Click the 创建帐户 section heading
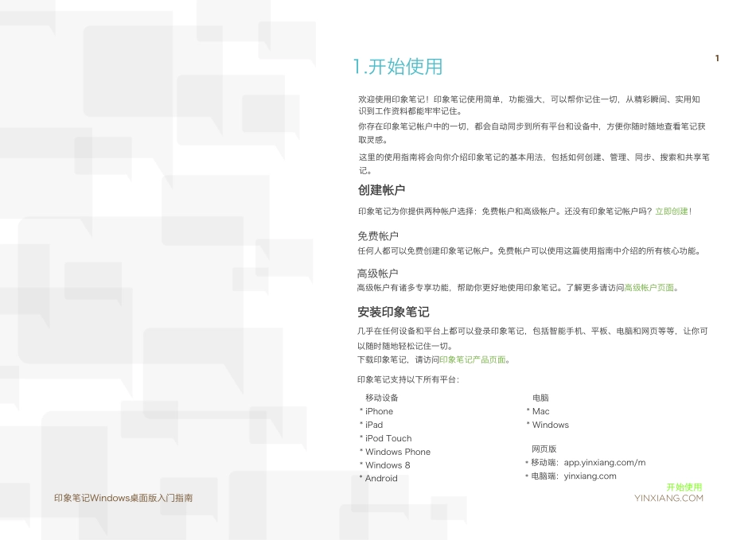 [x=381, y=190]
